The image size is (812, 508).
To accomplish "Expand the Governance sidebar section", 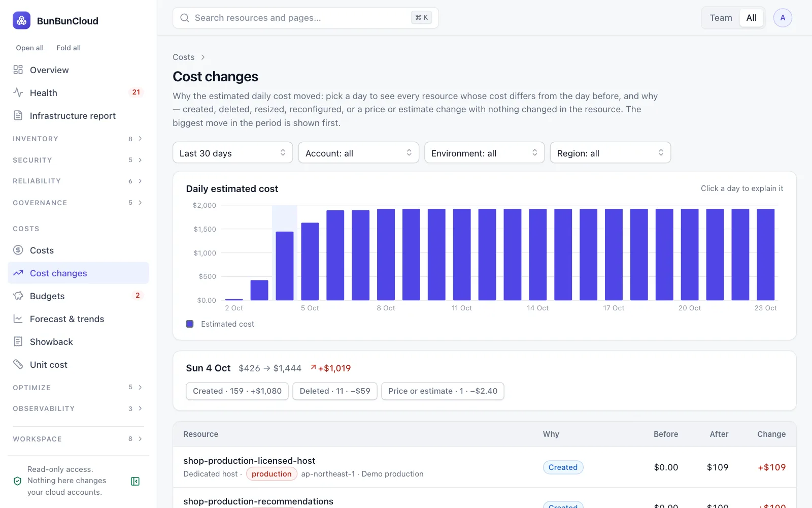I will tap(78, 203).
